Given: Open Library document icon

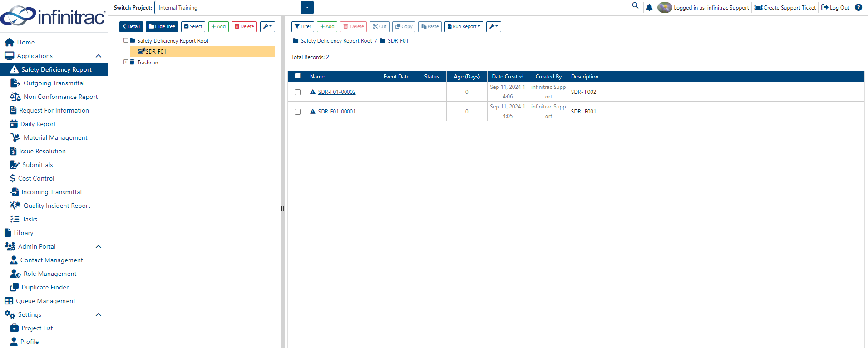Looking at the screenshot, I should [x=8, y=233].
